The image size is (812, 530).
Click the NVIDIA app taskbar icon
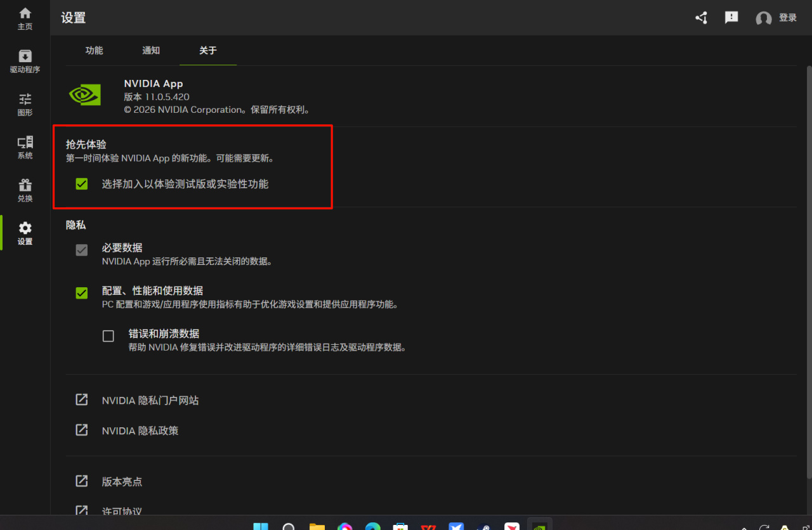pyautogui.click(x=539, y=526)
